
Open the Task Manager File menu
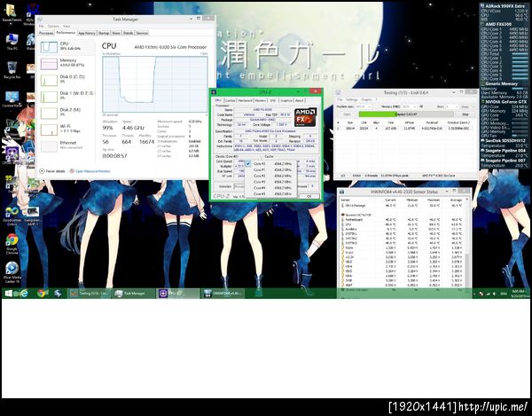tap(42, 26)
